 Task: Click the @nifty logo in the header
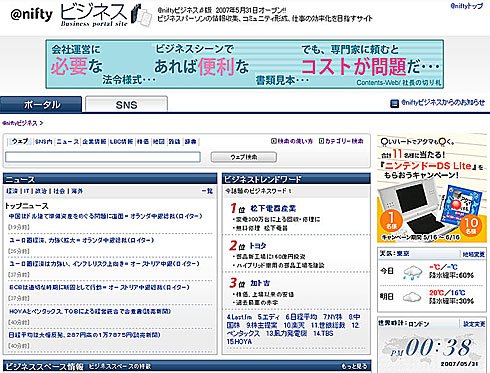tap(32, 14)
